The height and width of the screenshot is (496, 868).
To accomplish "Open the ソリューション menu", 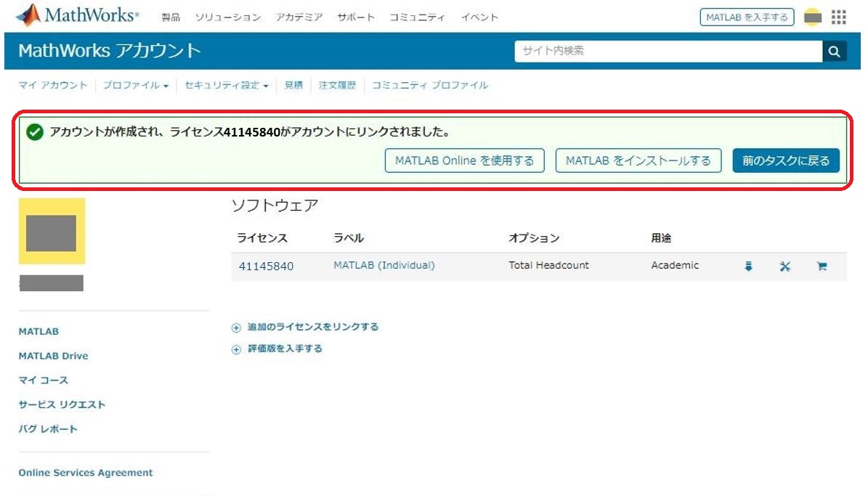I will pyautogui.click(x=228, y=17).
